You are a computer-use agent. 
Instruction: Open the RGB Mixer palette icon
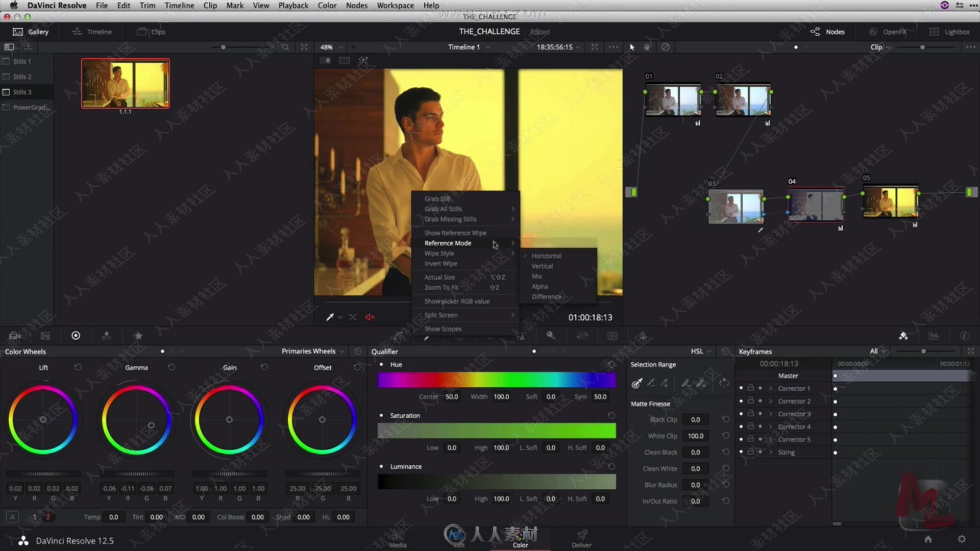[x=106, y=336]
